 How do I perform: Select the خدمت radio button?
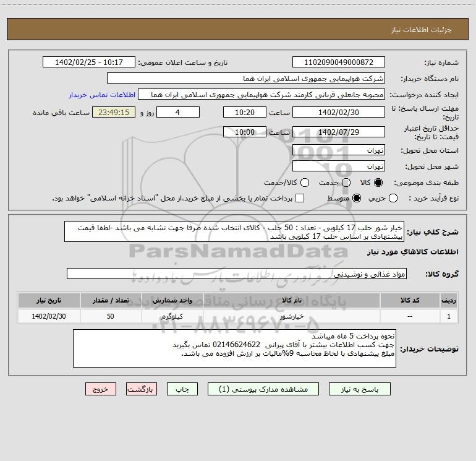click(346, 183)
